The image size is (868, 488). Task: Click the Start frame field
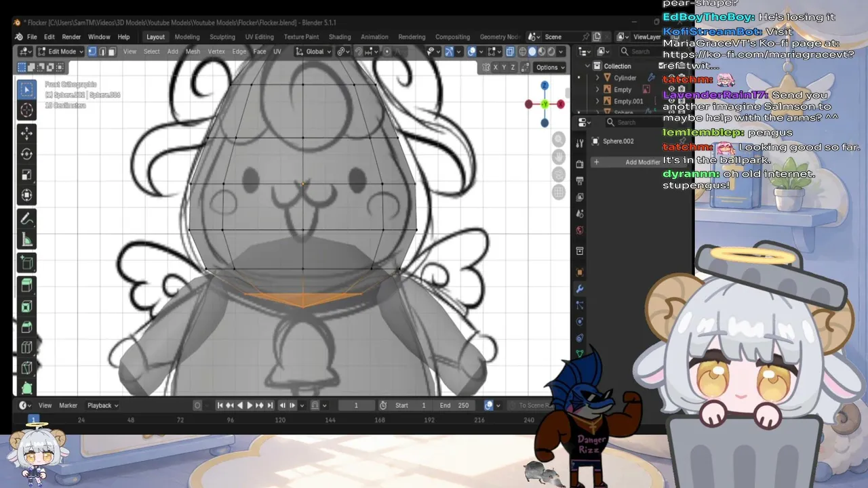pos(411,405)
